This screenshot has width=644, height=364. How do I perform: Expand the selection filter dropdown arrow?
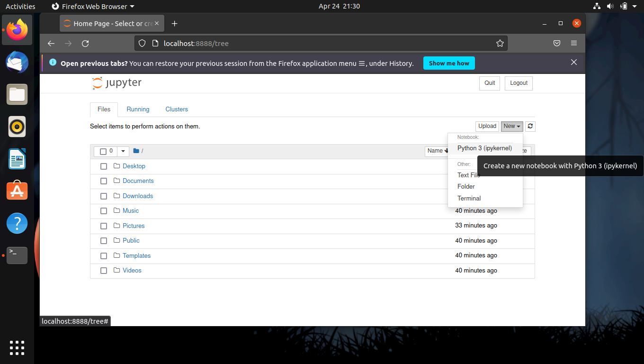(x=123, y=151)
